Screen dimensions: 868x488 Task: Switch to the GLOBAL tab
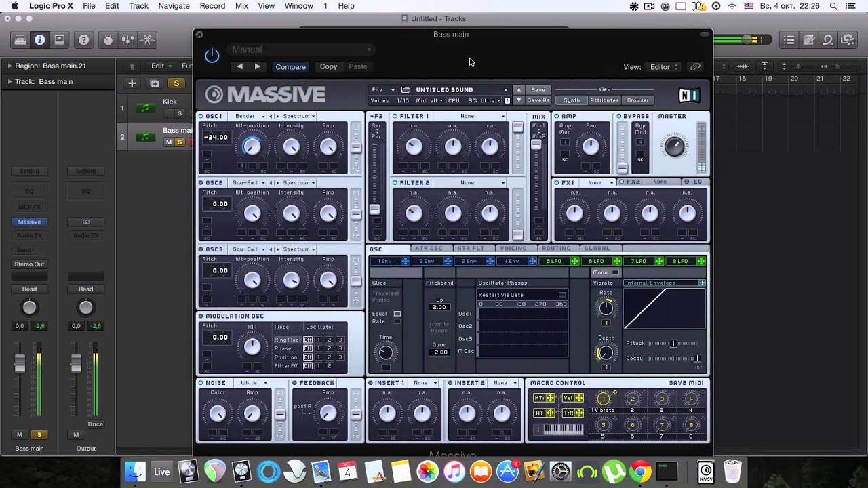(597, 249)
